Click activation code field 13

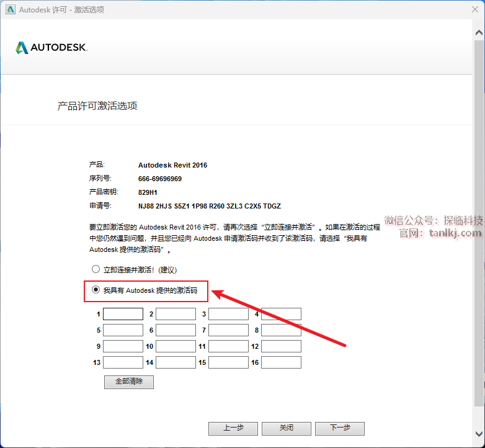(x=123, y=362)
